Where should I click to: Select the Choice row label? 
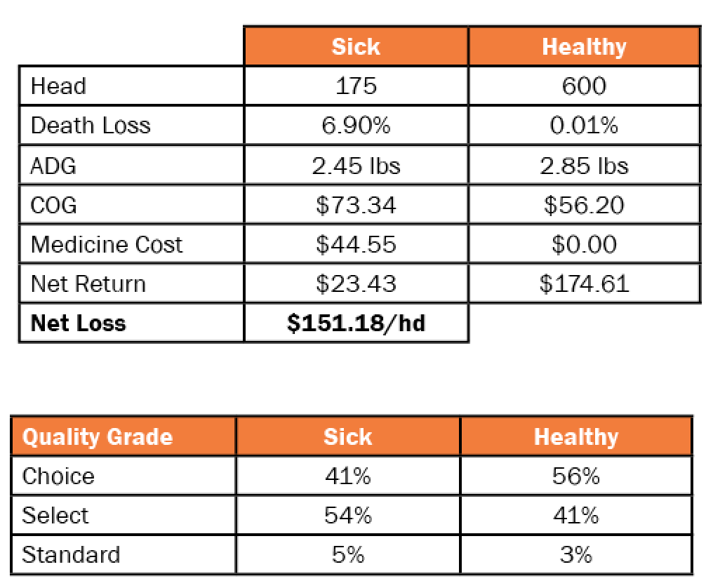click(x=58, y=476)
